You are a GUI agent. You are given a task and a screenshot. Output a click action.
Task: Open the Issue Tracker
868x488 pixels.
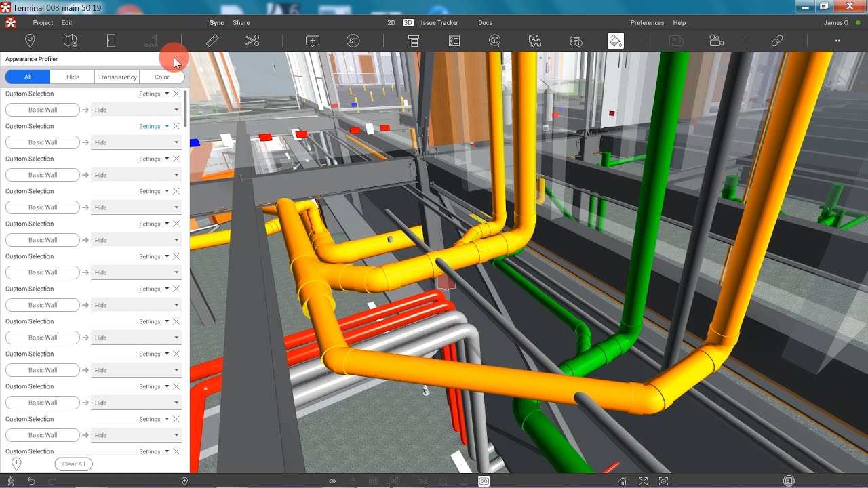(439, 22)
